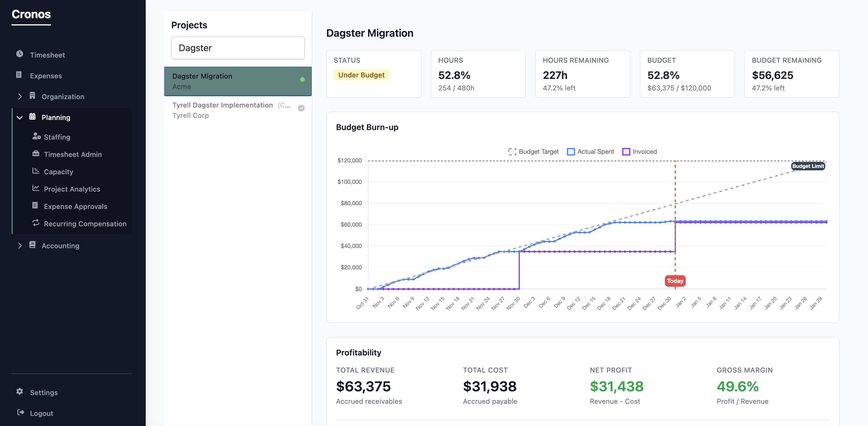Open Settings with the gear icon
The width and height of the screenshot is (868, 426).
20,392
